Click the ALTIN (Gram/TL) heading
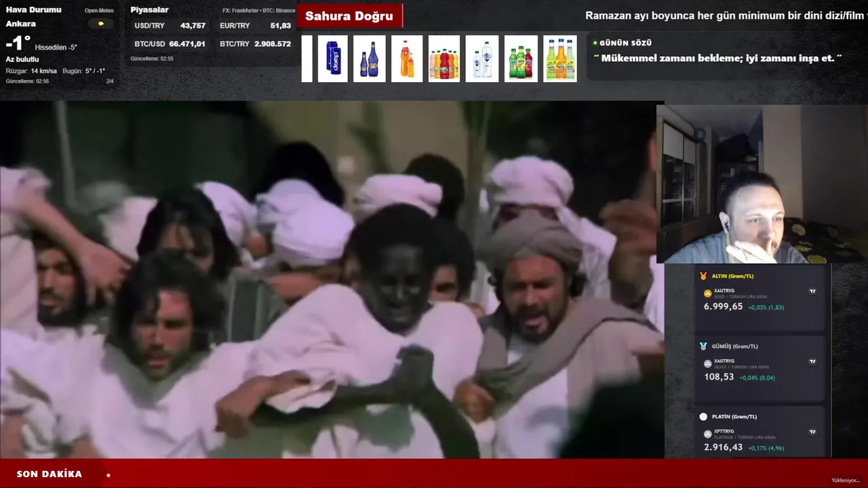Screen dimensions: 868x488 pyautogui.click(x=733, y=277)
